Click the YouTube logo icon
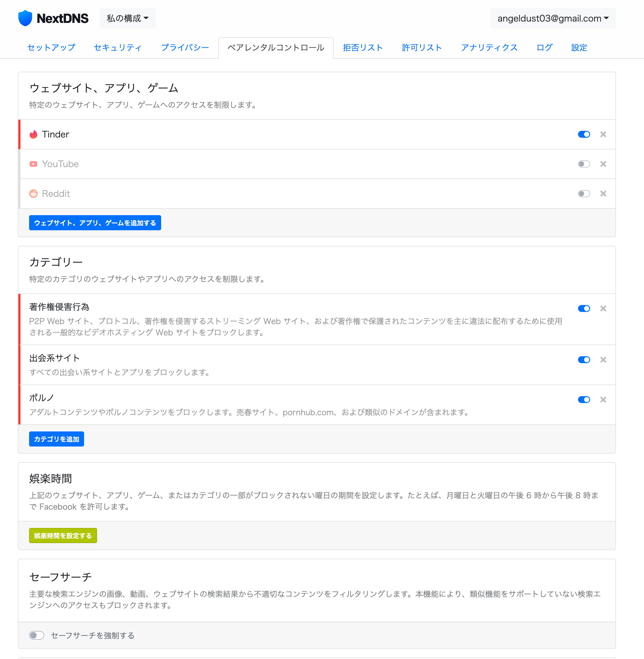 tap(33, 164)
